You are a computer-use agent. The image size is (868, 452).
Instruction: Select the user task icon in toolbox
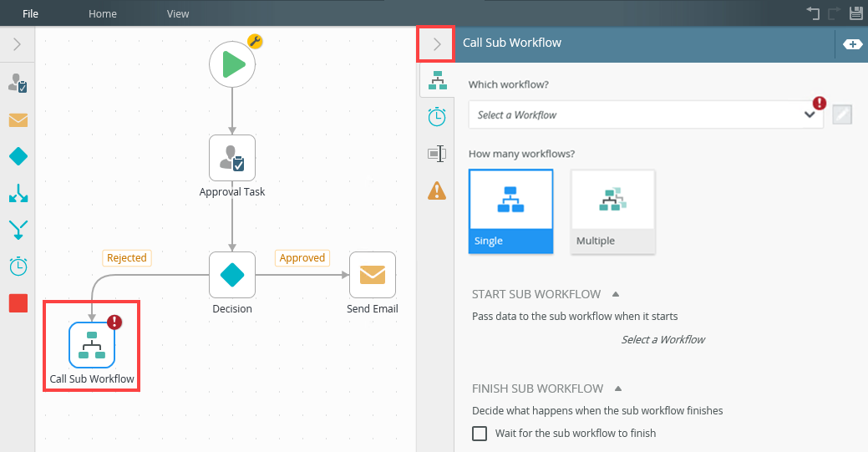[x=18, y=83]
